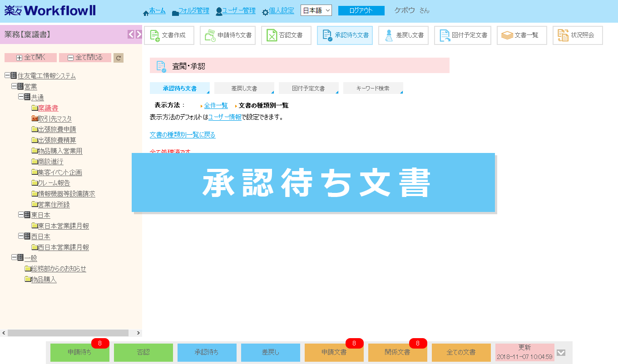Collapse bottom bar with down arrow

point(561,353)
